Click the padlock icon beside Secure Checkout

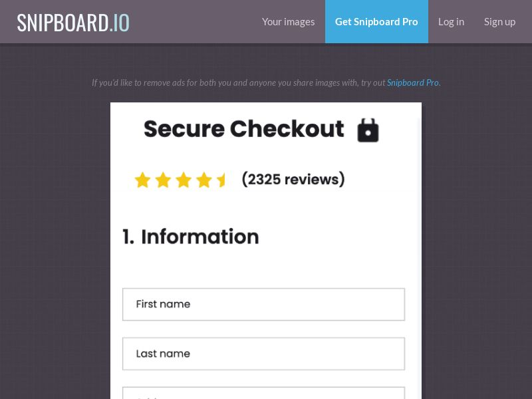[x=368, y=130]
